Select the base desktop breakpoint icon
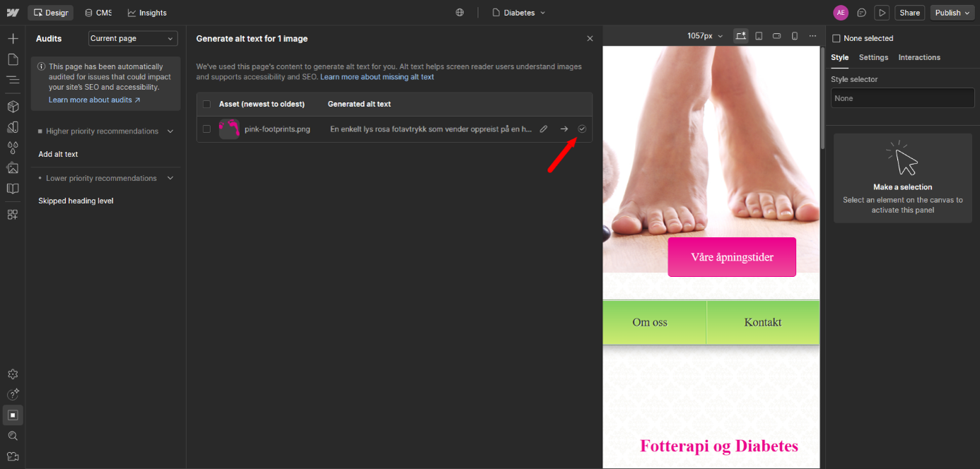The width and height of the screenshot is (980, 469). [740, 36]
